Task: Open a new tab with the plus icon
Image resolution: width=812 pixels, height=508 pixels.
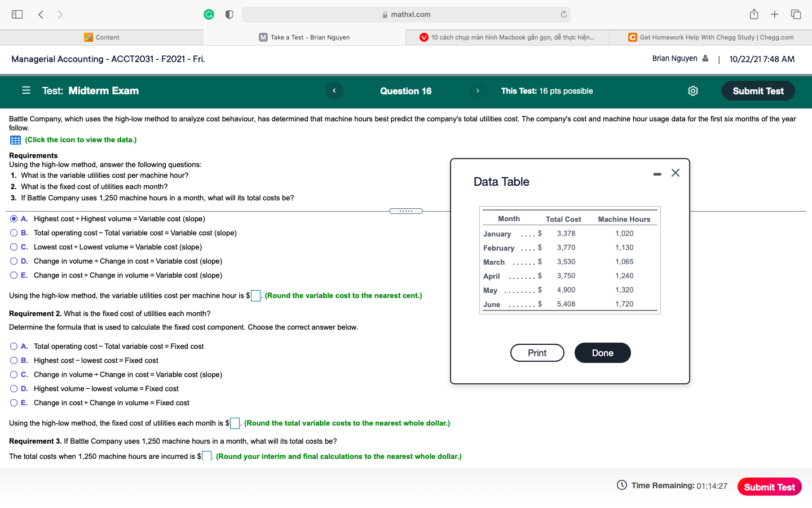Action: (775, 14)
